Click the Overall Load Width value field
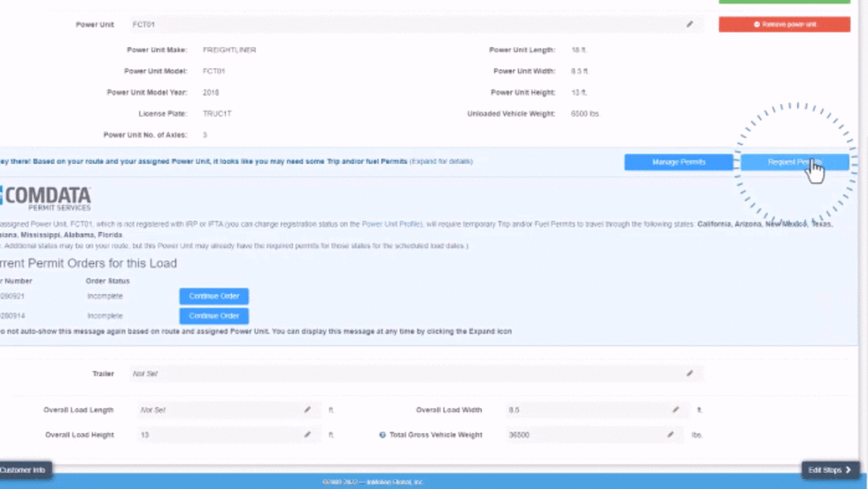 585,410
